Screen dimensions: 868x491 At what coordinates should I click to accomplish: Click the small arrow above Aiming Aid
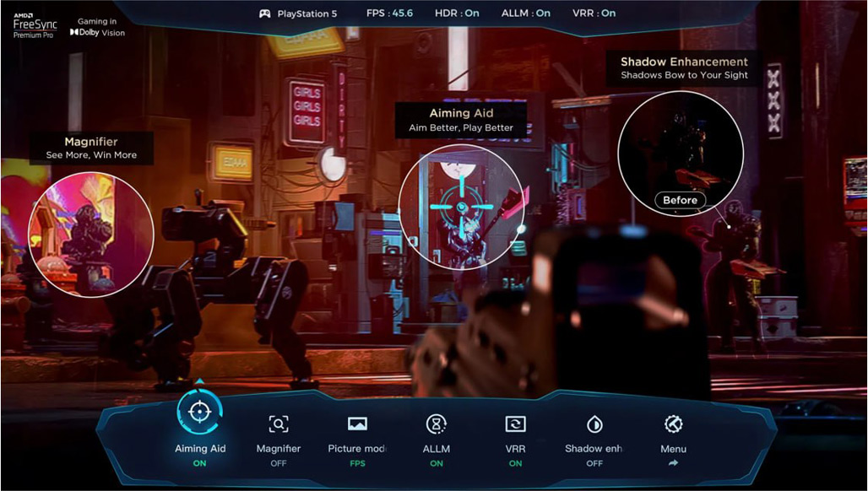coord(200,381)
